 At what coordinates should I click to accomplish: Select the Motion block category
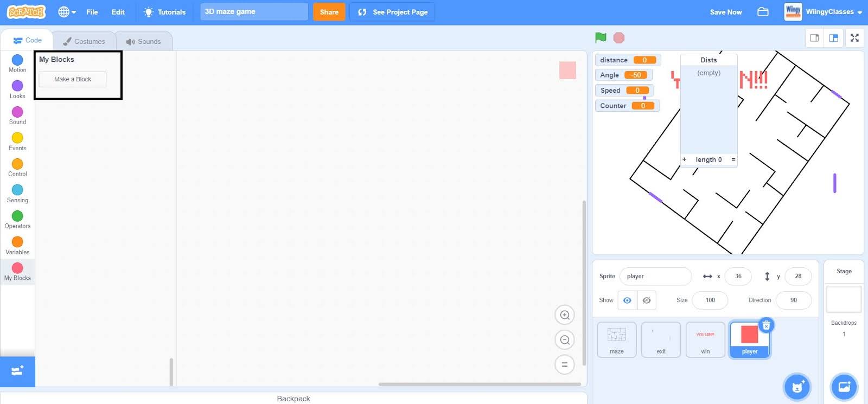(x=17, y=63)
